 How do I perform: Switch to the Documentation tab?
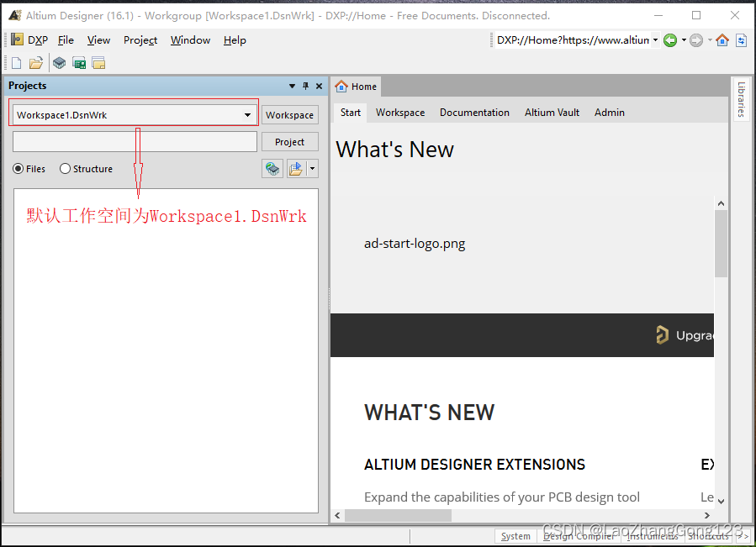click(x=474, y=113)
